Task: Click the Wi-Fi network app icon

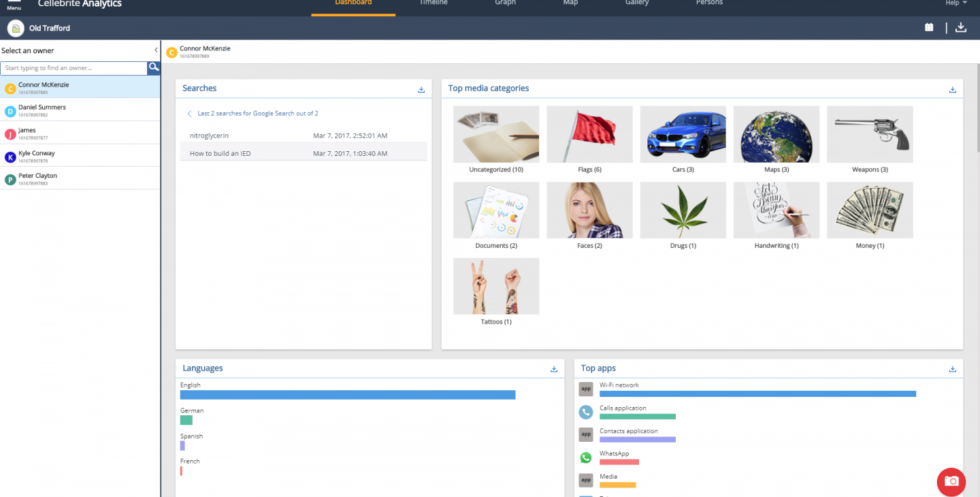Action: tap(585, 389)
